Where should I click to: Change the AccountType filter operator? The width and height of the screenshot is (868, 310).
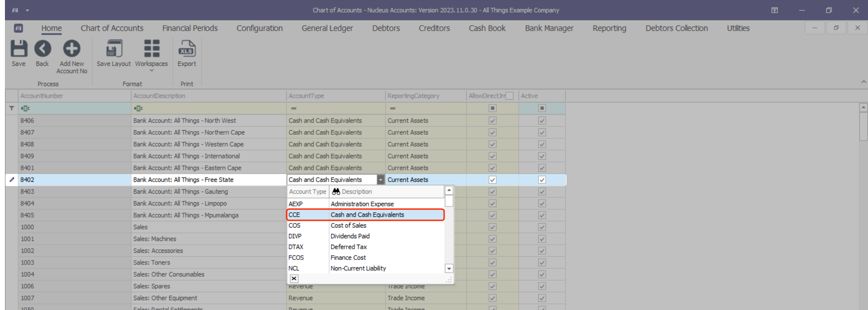293,108
